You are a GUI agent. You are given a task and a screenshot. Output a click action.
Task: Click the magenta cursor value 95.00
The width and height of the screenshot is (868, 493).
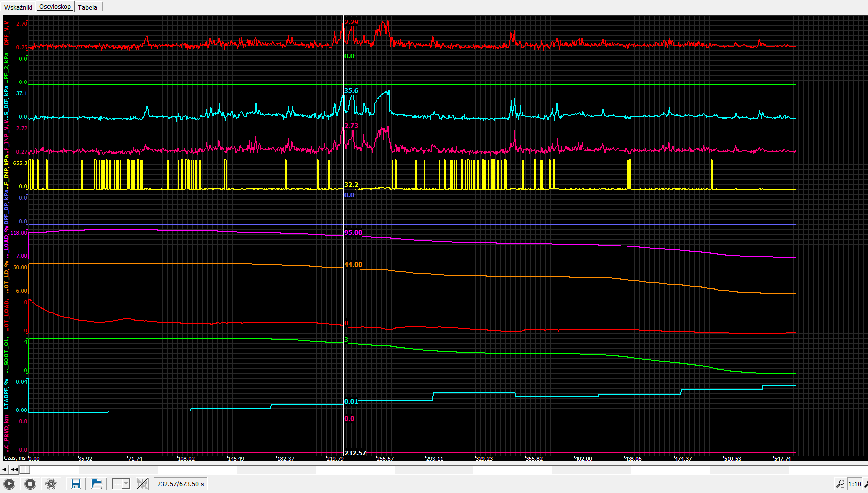coord(353,233)
